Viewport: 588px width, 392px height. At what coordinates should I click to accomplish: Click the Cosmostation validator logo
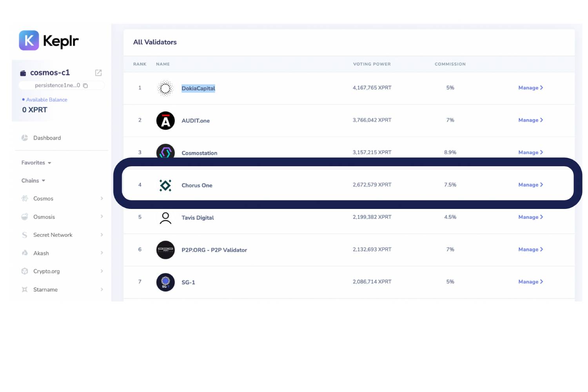[x=165, y=151]
